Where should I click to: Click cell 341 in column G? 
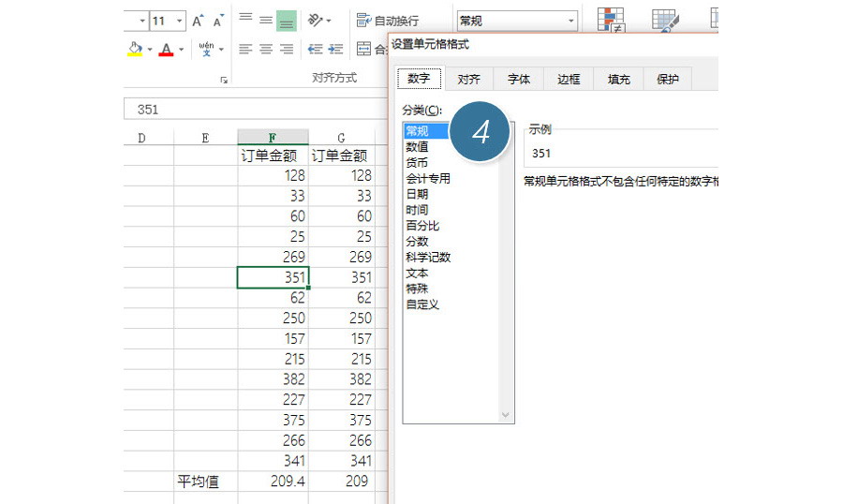pyautogui.click(x=341, y=461)
